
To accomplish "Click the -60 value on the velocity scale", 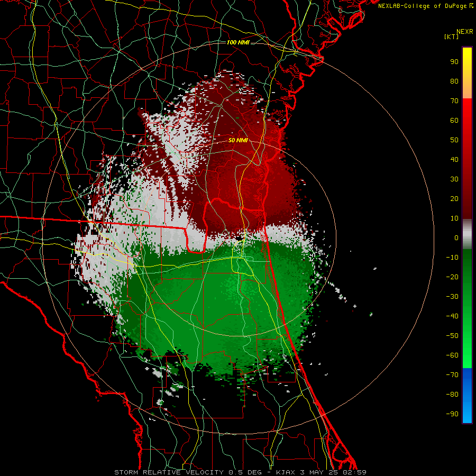I will (x=452, y=355).
